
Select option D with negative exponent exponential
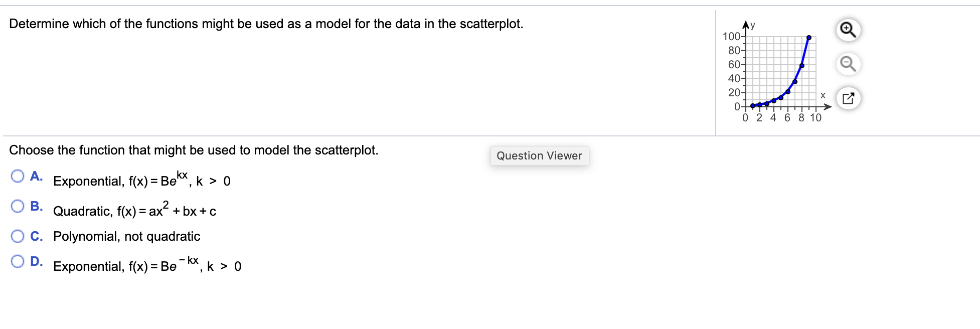tap(18, 260)
